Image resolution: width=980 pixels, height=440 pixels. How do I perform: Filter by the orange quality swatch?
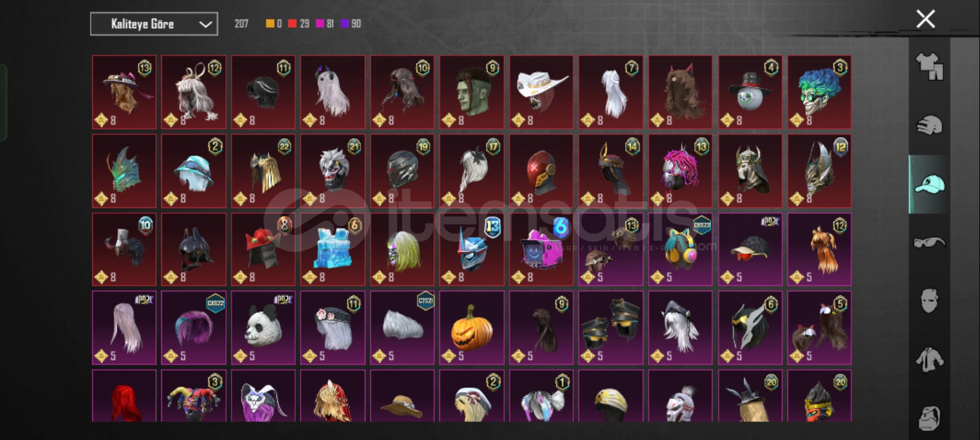[x=270, y=23]
